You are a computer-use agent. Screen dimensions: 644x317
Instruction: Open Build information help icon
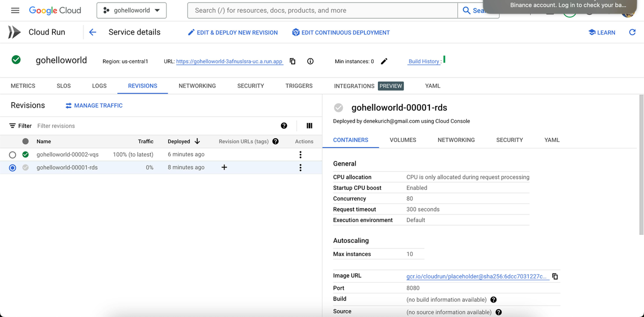coord(493,299)
